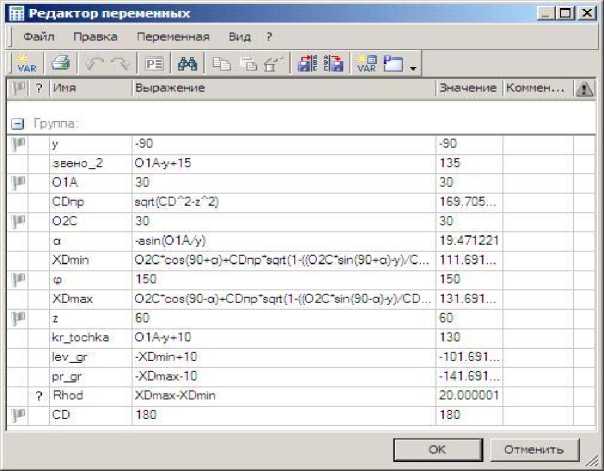The width and height of the screenshot is (604, 471).
Task: Open the ? help menu
Action: click(269, 37)
